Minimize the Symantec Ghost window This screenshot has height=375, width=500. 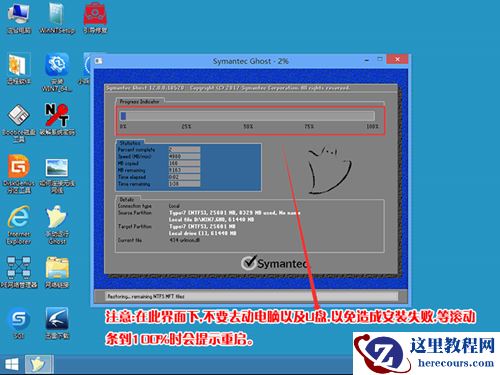point(367,60)
